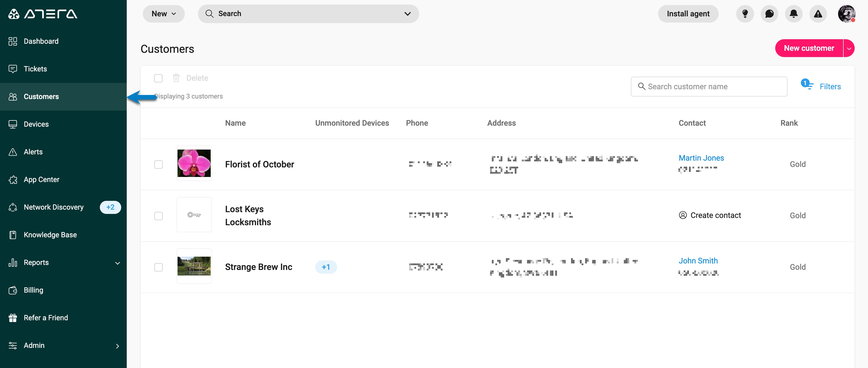Click the Contact column header
Screen dimensions: 868x368
(x=692, y=123)
